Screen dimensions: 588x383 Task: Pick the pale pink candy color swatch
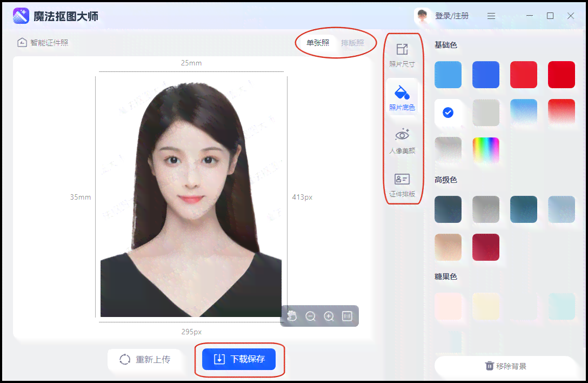pyautogui.click(x=448, y=306)
